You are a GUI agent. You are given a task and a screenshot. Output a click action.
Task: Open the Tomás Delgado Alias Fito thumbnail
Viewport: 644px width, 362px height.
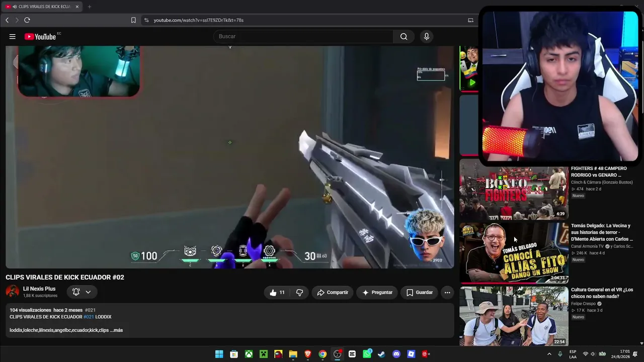[514, 253]
